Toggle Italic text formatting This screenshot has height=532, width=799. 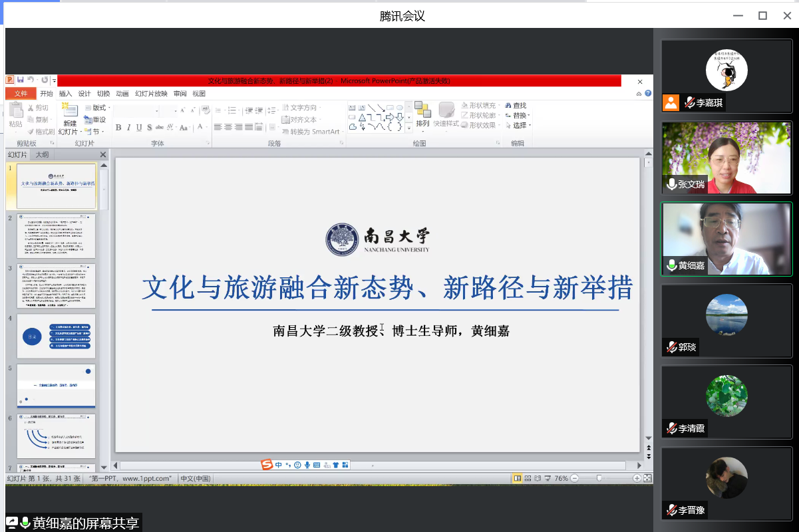click(x=129, y=128)
